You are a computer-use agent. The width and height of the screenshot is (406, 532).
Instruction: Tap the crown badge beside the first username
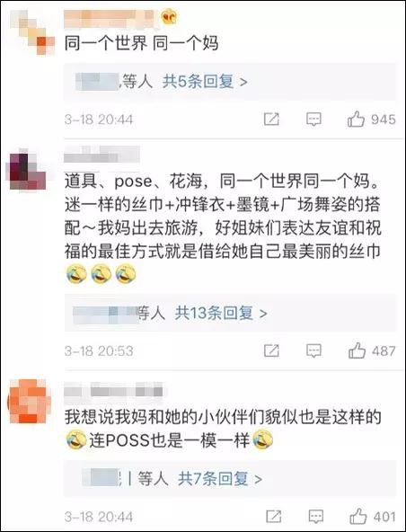169,17
